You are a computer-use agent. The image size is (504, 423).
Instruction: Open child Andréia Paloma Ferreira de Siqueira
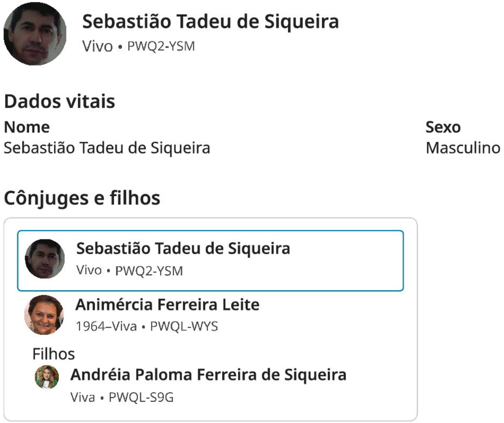tap(208, 375)
